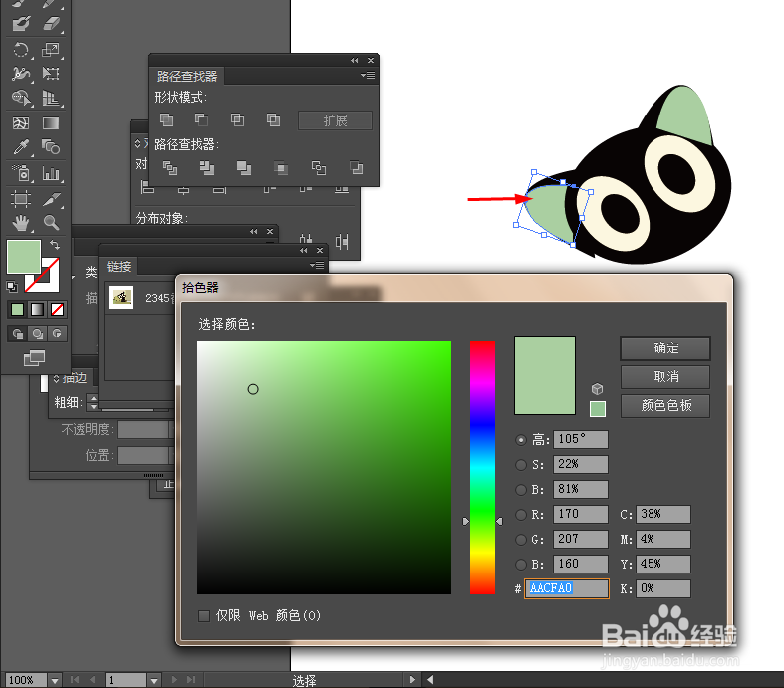Select the blue B radio button below G
This screenshot has width=784, height=688.
coord(521,565)
